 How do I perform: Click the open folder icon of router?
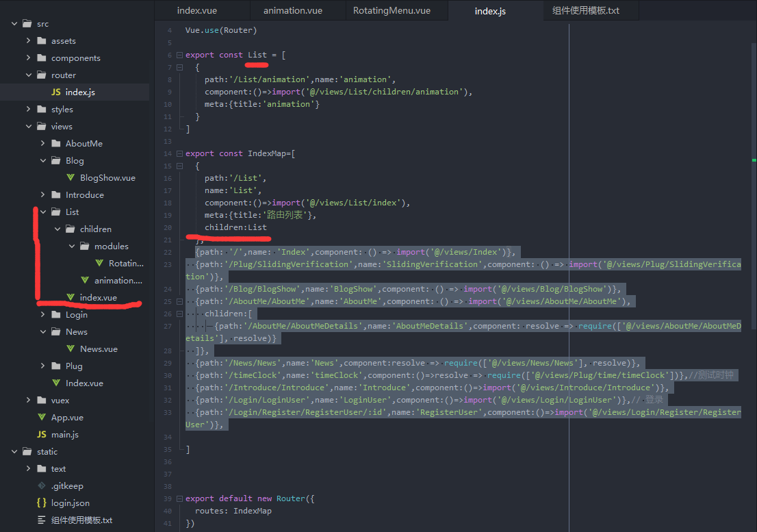coord(42,75)
